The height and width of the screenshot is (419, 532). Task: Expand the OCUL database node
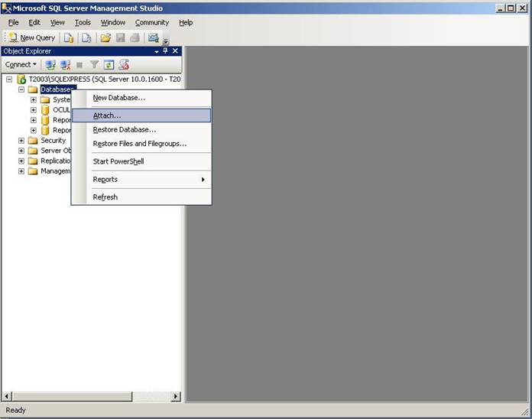coord(34,110)
